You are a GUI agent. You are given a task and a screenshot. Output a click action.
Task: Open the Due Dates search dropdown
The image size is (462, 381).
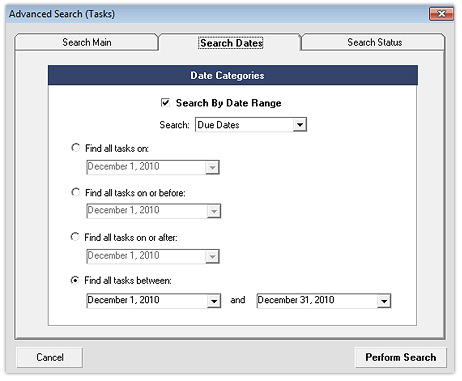[x=300, y=125]
